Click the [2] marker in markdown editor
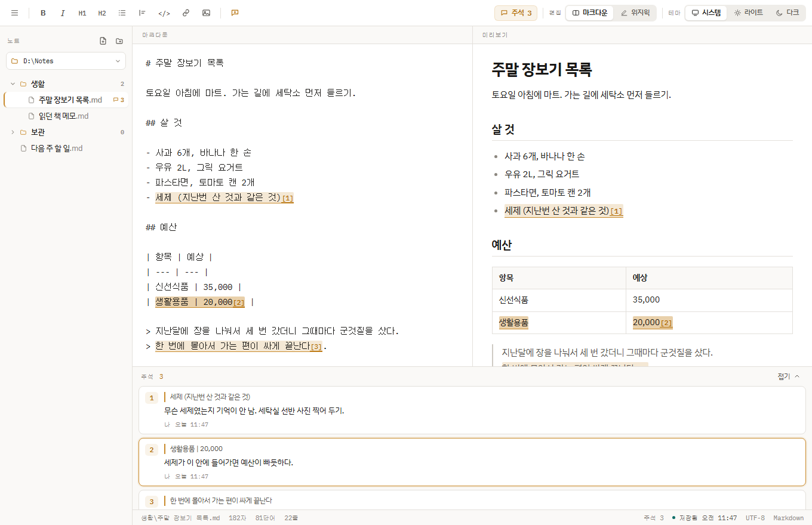 click(x=239, y=302)
